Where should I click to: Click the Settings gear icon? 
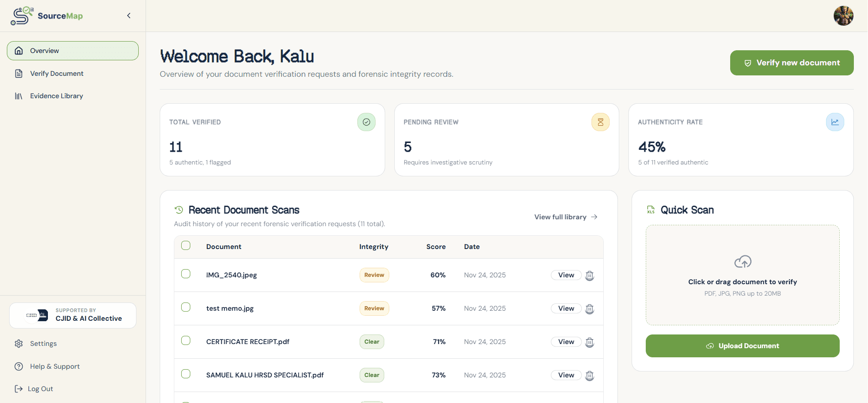pos(19,344)
